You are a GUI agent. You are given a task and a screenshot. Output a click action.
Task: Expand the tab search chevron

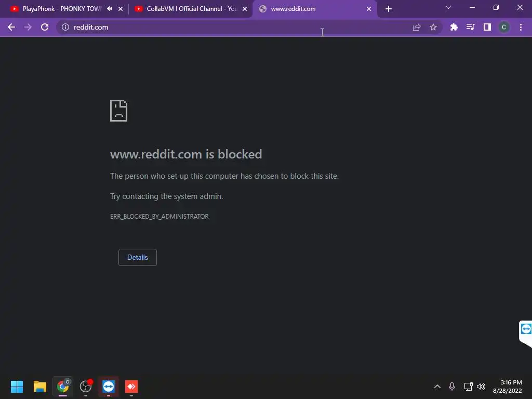[448, 7]
